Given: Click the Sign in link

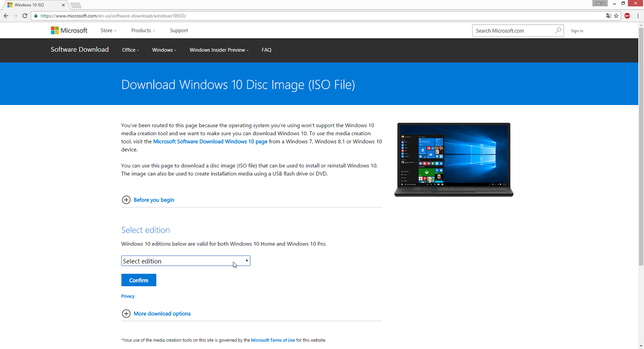Looking at the screenshot, I should point(577,31).
